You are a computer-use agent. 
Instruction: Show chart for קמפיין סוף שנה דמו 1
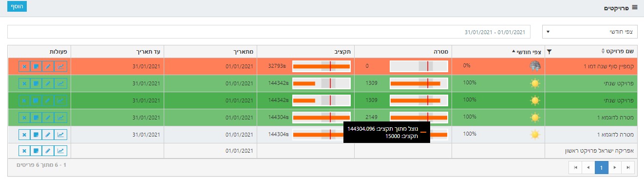pyautogui.click(x=60, y=66)
